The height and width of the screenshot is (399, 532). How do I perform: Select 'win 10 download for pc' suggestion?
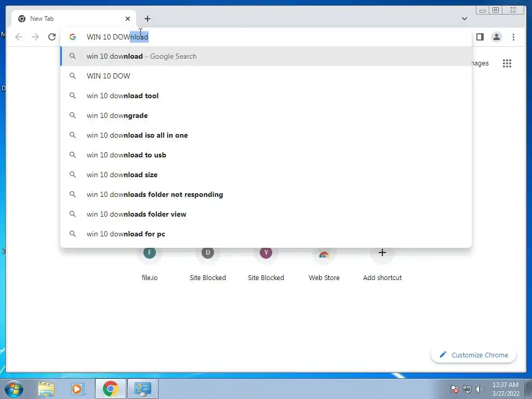point(266,234)
